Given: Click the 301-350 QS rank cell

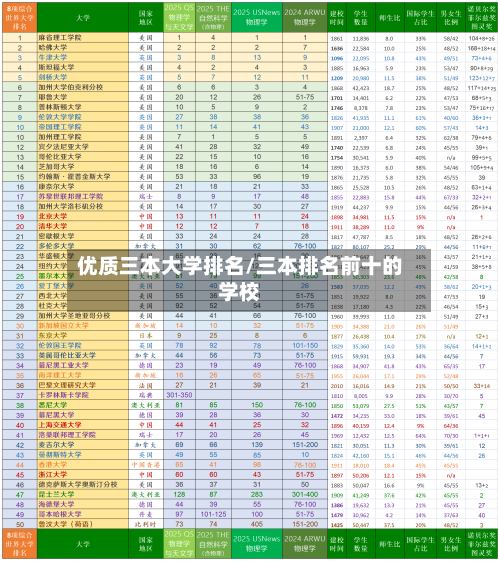Looking at the screenshot, I should [x=179, y=395].
